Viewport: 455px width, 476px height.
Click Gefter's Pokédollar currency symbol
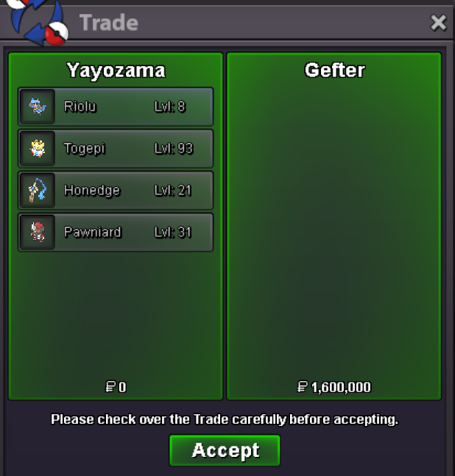[302, 387]
